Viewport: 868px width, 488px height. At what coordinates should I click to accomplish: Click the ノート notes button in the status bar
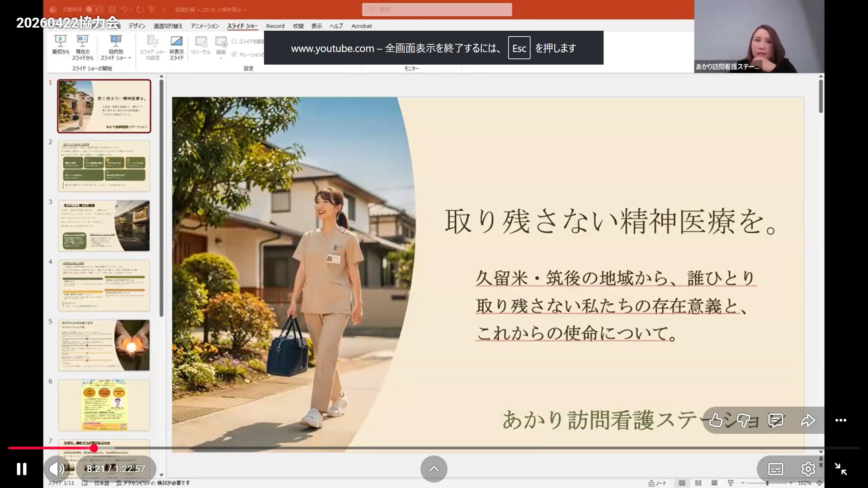click(657, 483)
